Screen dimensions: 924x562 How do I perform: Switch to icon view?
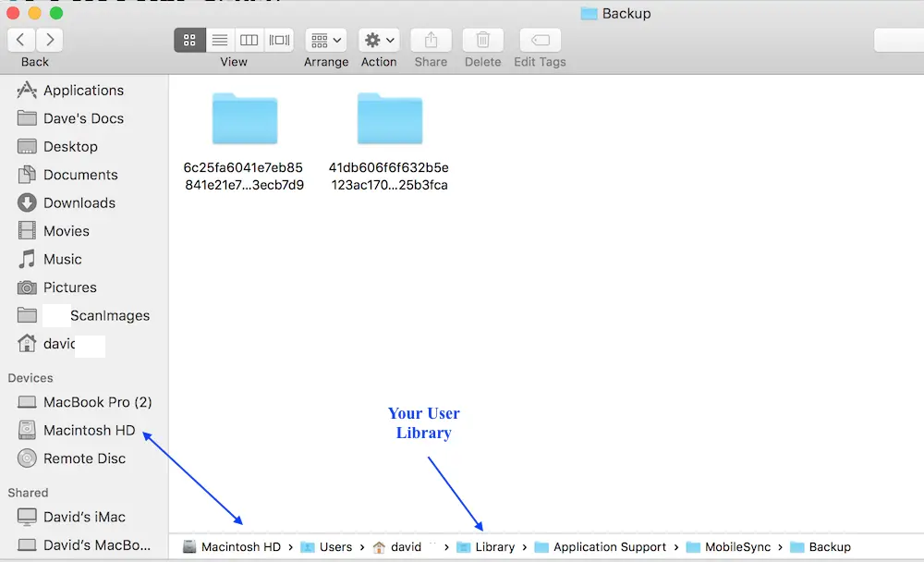coord(189,40)
